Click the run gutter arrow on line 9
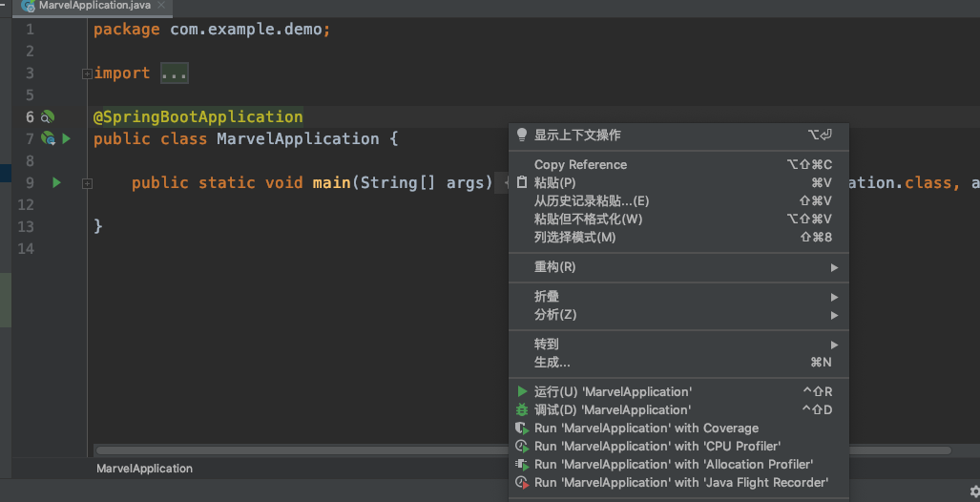The width and height of the screenshot is (980, 502). (57, 182)
